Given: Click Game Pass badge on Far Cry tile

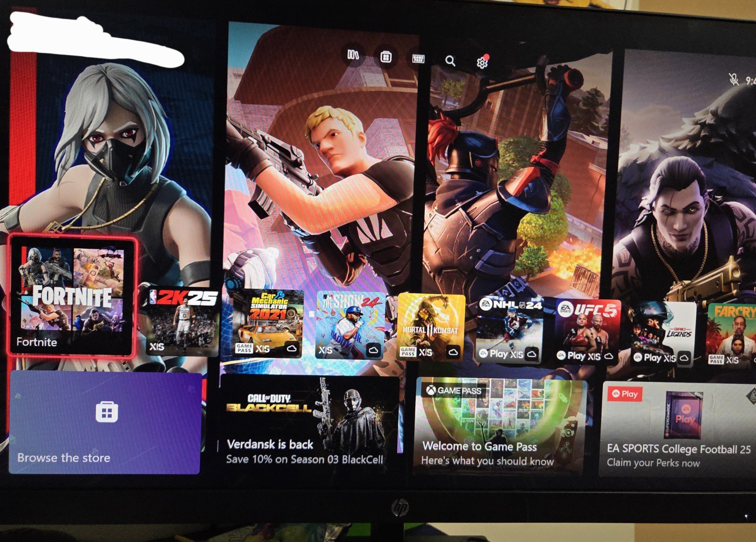Looking at the screenshot, I should point(716,359).
